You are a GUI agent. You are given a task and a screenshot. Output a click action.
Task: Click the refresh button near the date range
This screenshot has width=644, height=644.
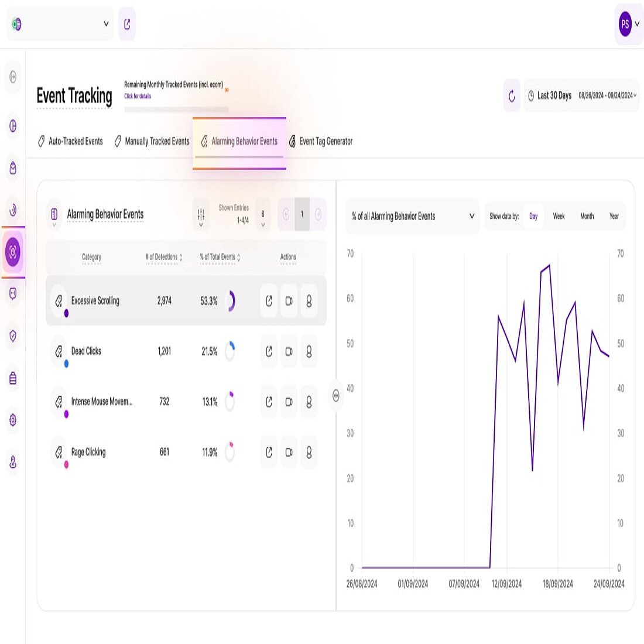tap(511, 95)
